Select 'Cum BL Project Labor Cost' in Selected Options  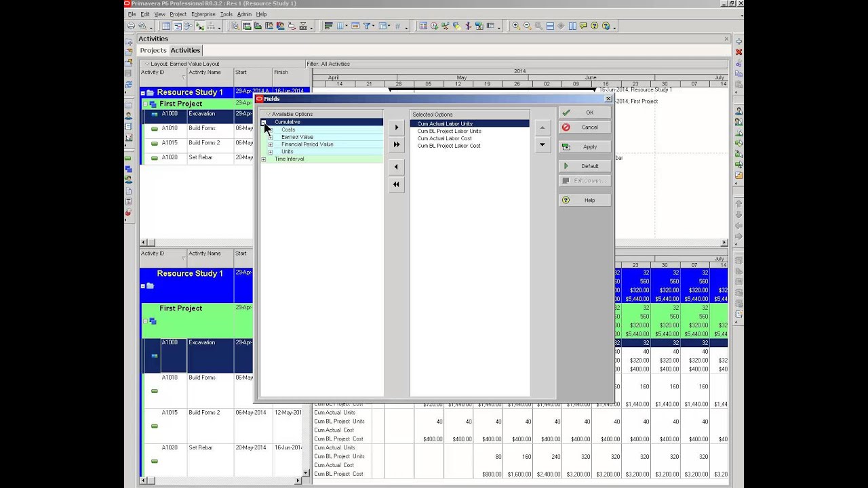coord(448,146)
